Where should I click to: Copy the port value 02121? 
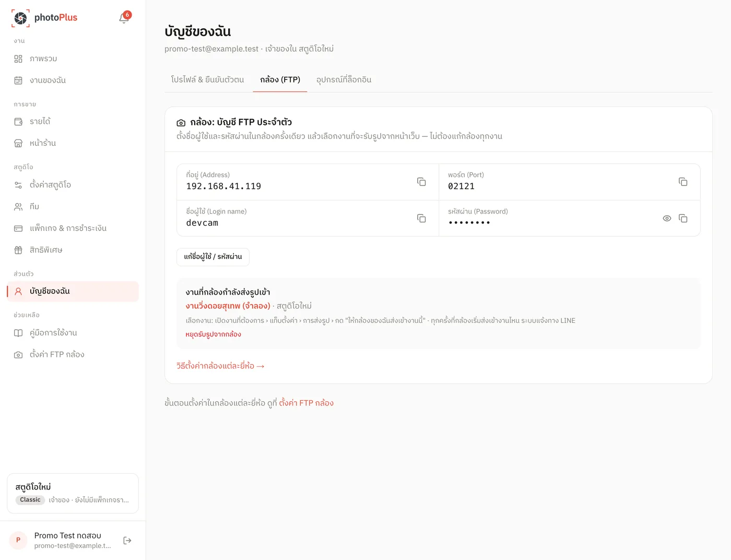click(x=683, y=182)
